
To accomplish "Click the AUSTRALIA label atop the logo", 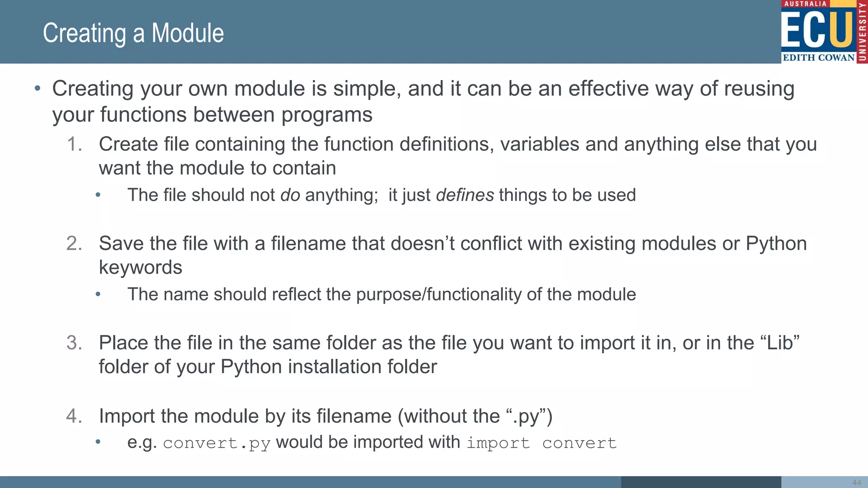I will point(805,4).
